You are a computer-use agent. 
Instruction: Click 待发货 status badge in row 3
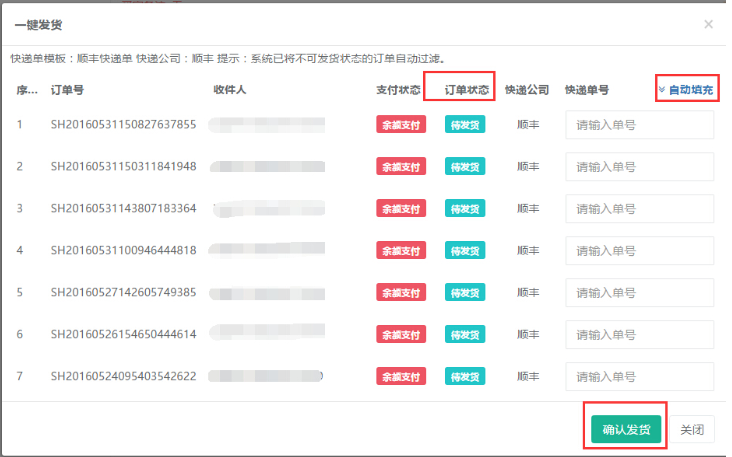[x=465, y=209]
